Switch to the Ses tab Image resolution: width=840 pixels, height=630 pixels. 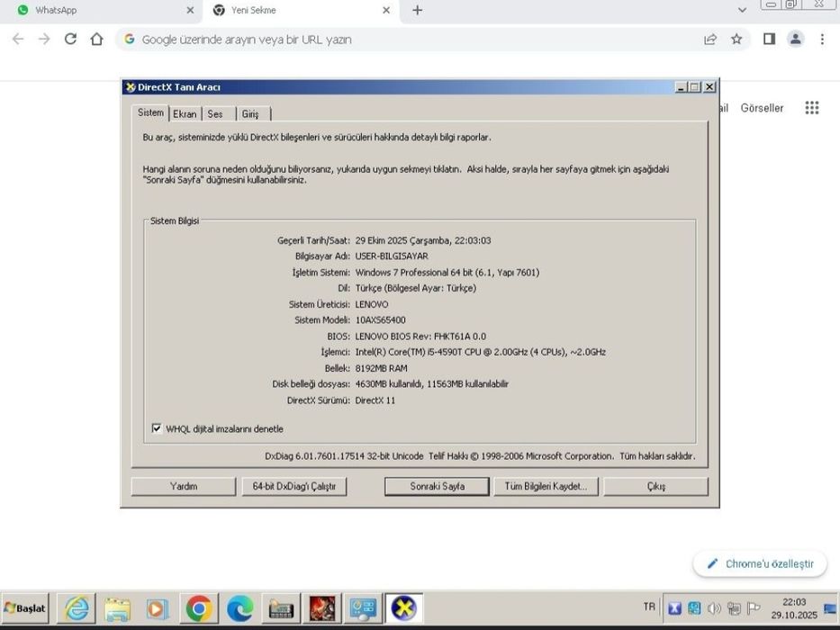click(x=215, y=114)
